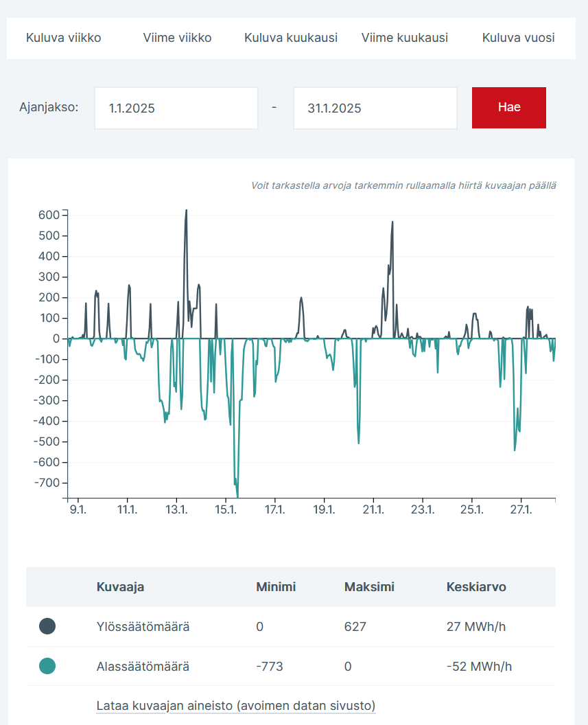The height and width of the screenshot is (725, 588).
Task: Click the highest dark peak near 13.1.
Action: [186, 212]
